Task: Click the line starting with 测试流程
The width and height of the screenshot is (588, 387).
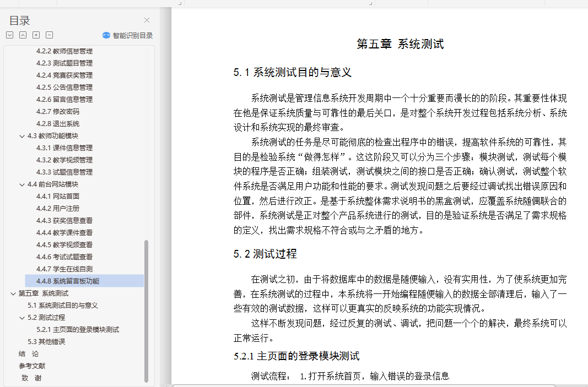Action: 350,376
